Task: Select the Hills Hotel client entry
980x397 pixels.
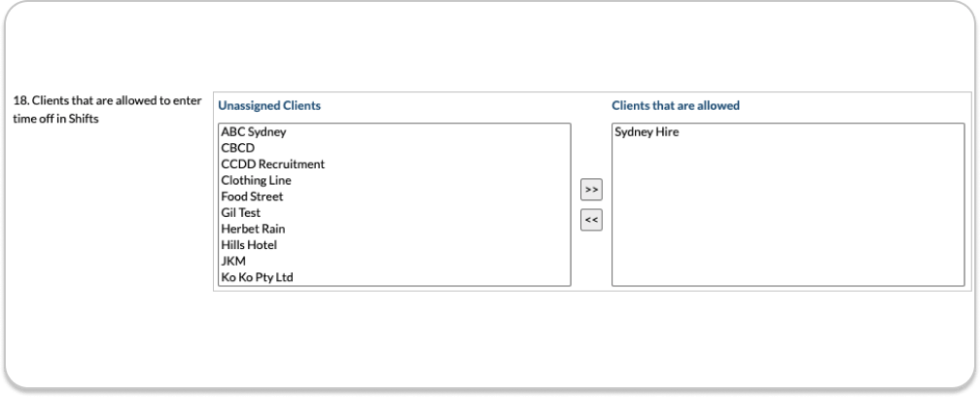Action: pos(249,245)
